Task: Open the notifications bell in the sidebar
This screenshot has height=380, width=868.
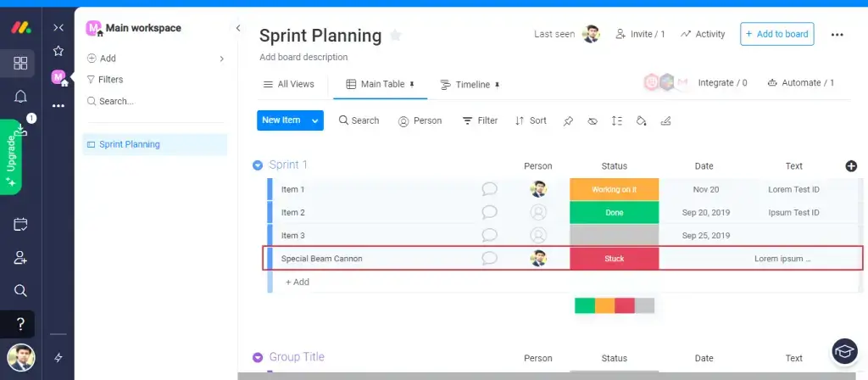Action: [x=21, y=97]
